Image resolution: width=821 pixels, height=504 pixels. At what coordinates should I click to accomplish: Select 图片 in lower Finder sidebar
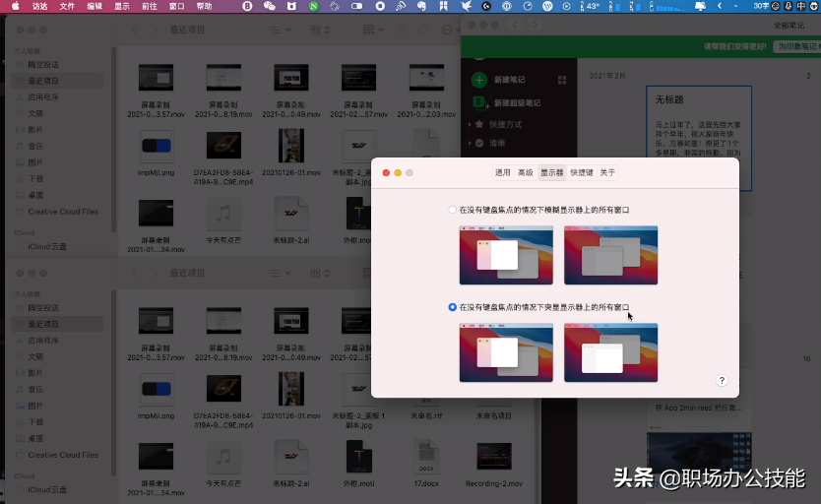point(56,406)
